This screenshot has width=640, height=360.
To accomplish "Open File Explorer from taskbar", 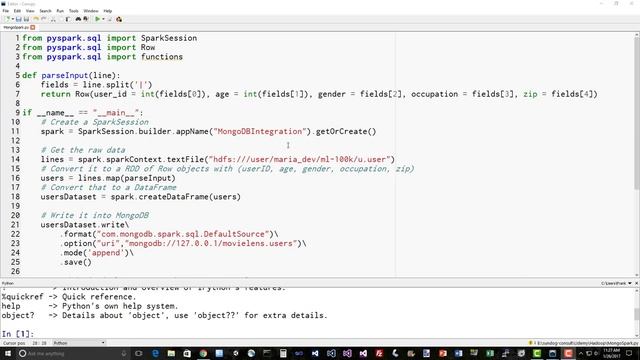I will 171,353.
